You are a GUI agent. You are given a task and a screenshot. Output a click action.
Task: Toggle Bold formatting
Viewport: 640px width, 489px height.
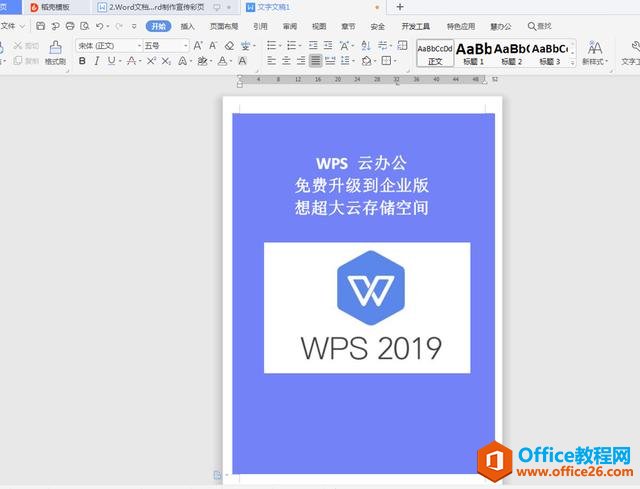[82, 61]
